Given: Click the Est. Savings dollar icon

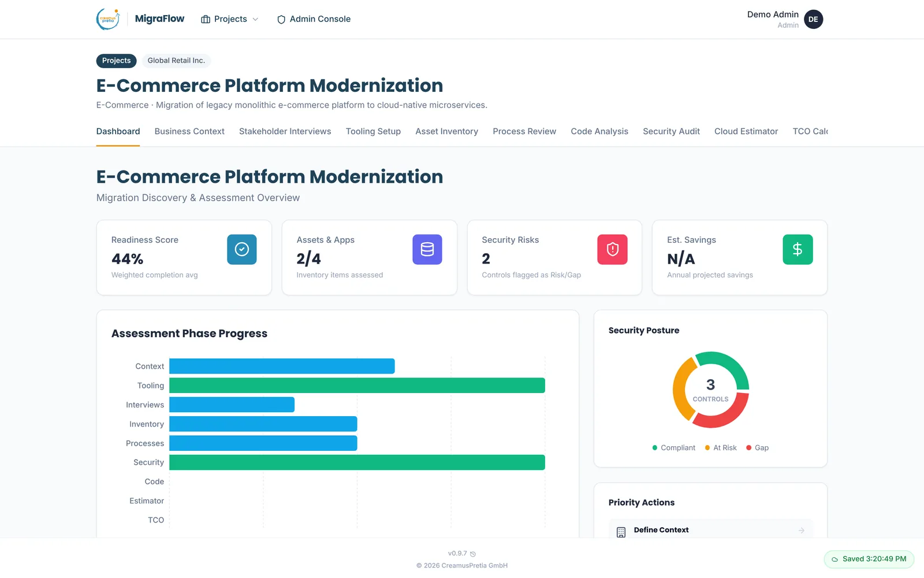Looking at the screenshot, I should coord(798,249).
